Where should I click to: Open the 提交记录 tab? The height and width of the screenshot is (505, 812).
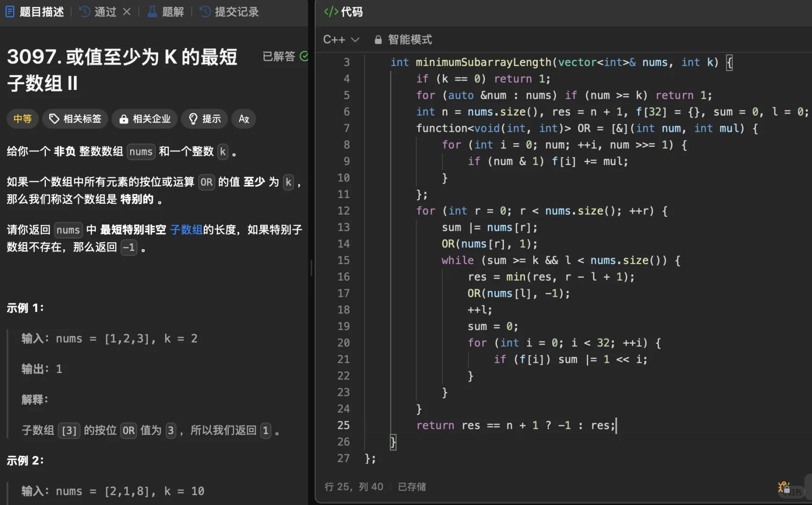tap(229, 12)
